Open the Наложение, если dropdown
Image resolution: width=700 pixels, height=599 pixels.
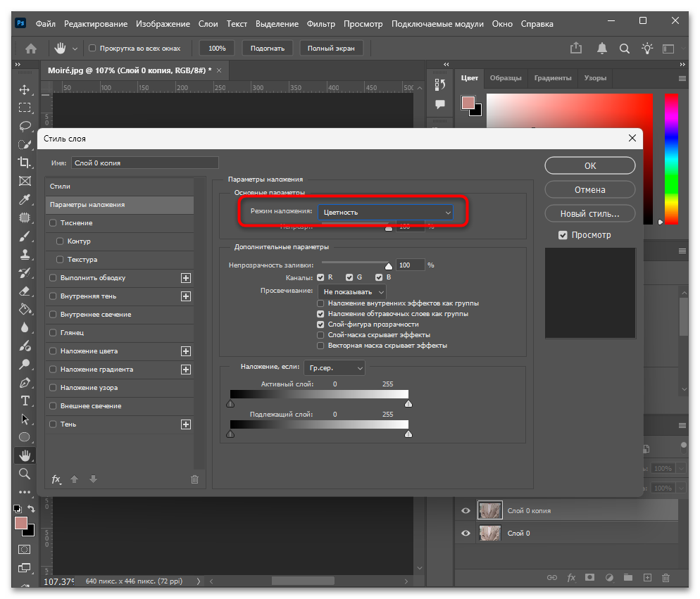click(335, 368)
